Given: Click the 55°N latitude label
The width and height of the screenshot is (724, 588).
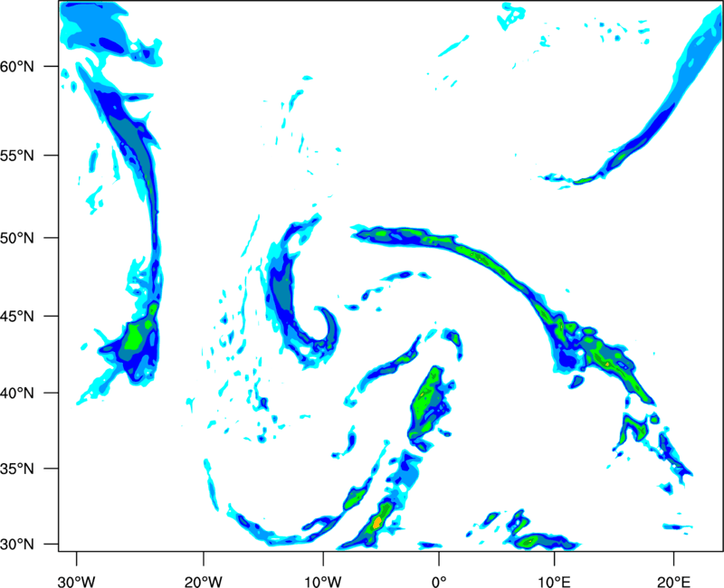Looking at the screenshot, I should [x=17, y=156].
